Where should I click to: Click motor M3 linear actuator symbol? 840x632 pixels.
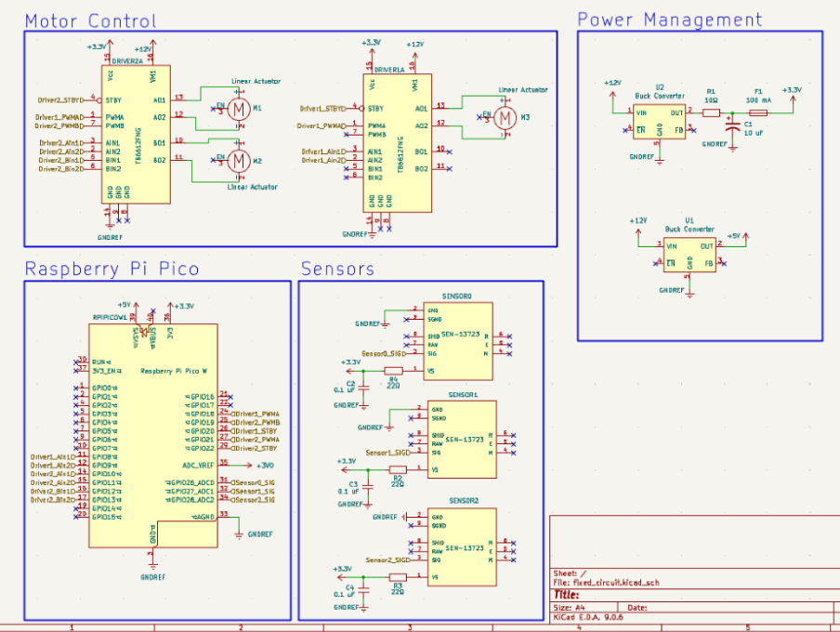coord(505,118)
